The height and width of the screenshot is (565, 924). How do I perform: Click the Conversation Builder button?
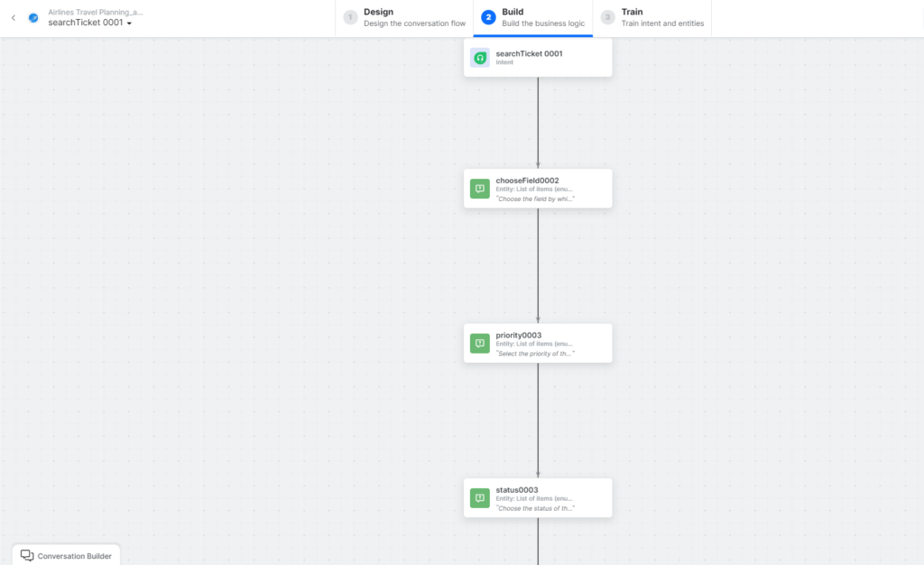66,554
